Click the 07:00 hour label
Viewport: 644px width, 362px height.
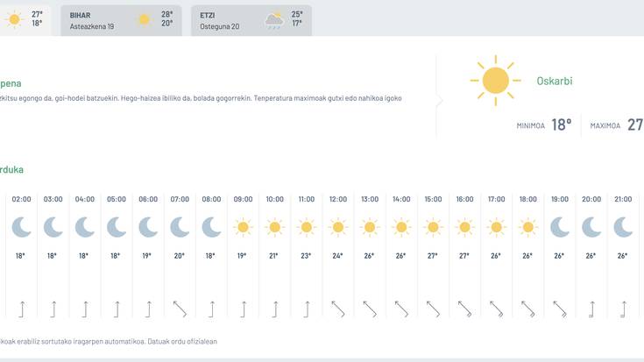click(x=180, y=199)
